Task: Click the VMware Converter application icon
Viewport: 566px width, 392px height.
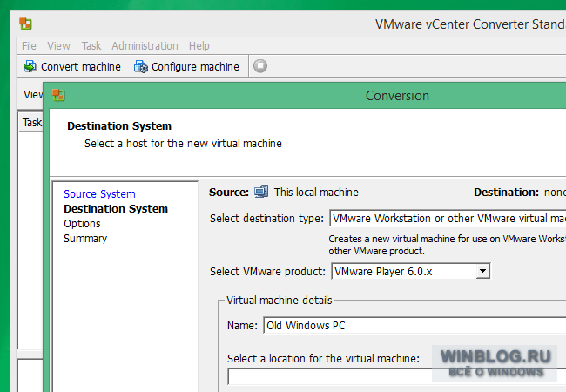Action: point(25,24)
